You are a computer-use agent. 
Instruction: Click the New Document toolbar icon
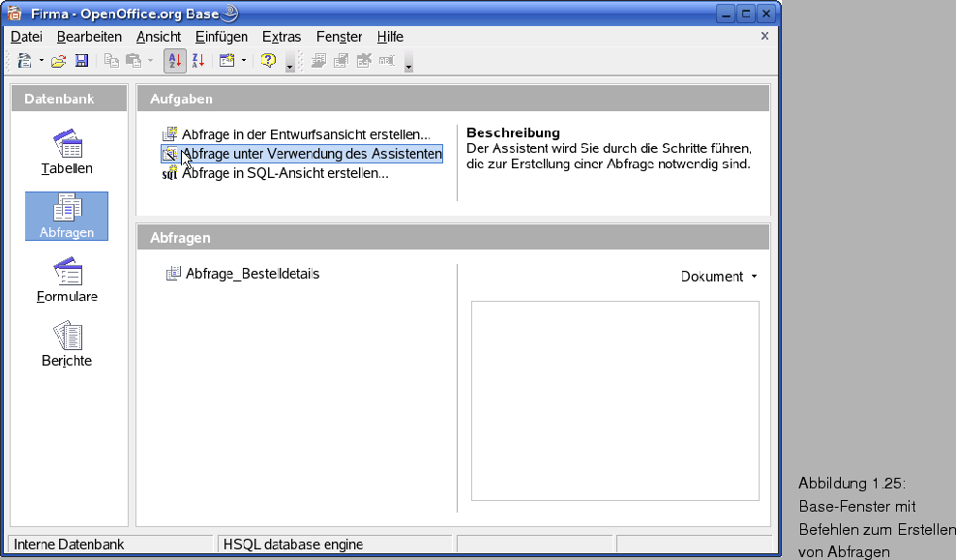tap(24, 61)
